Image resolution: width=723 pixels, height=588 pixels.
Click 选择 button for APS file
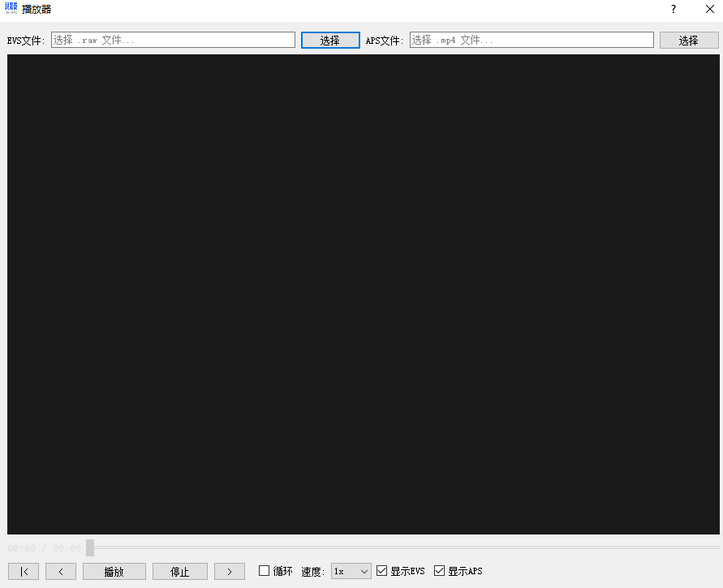click(x=689, y=40)
